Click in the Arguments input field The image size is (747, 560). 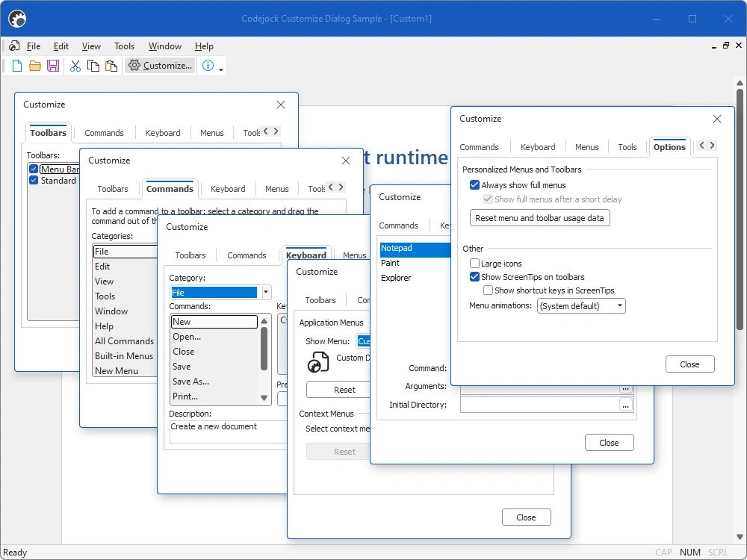(540, 389)
